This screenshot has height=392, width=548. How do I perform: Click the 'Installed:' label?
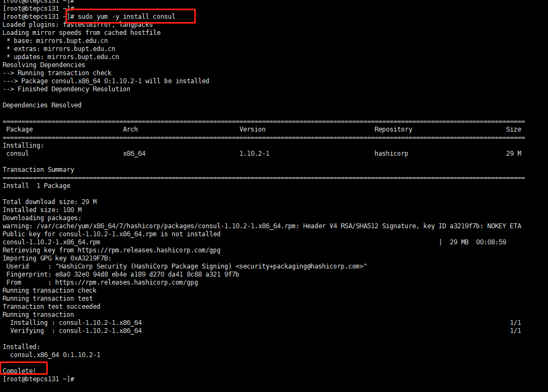(x=21, y=346)
